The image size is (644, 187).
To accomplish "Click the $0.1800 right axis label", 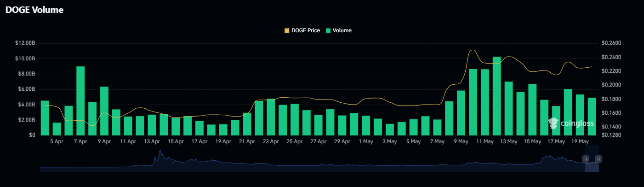I will [611, 99].
